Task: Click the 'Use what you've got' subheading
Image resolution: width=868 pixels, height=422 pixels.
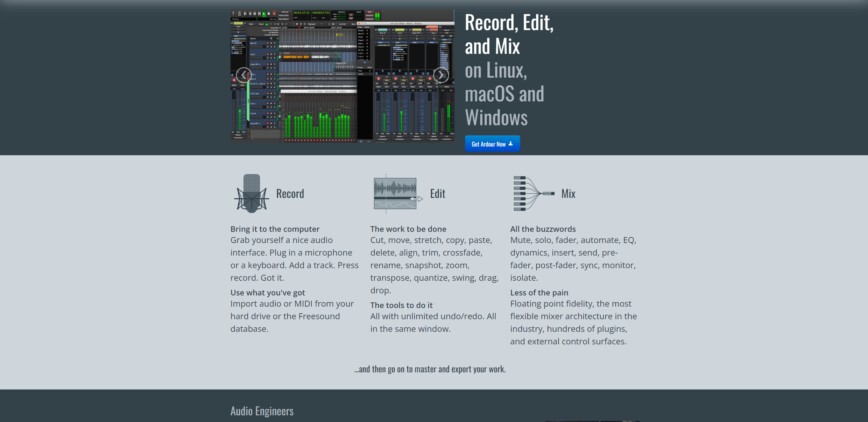Action: pyautogui.click(x=268, y=293)
